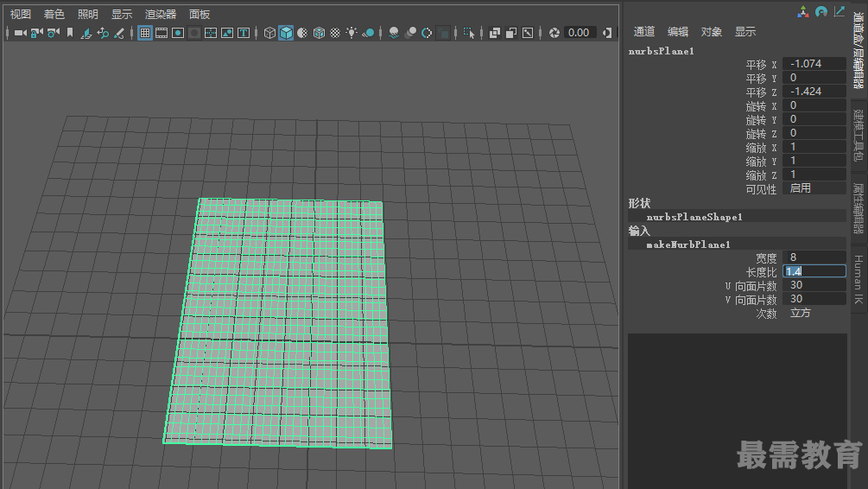This screenshot has height=489, width=868.
Task: Toggle the film gate icon
Action: pyautogui.click(x=162, y=33)
